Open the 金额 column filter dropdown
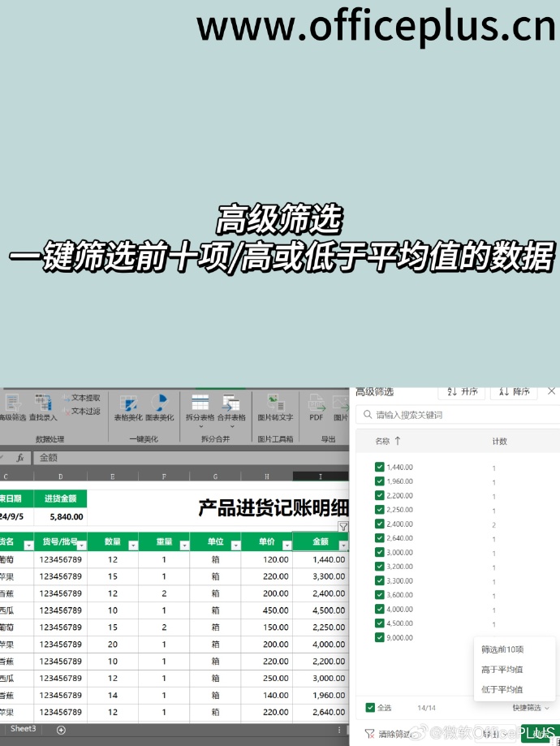 point(342,545)
